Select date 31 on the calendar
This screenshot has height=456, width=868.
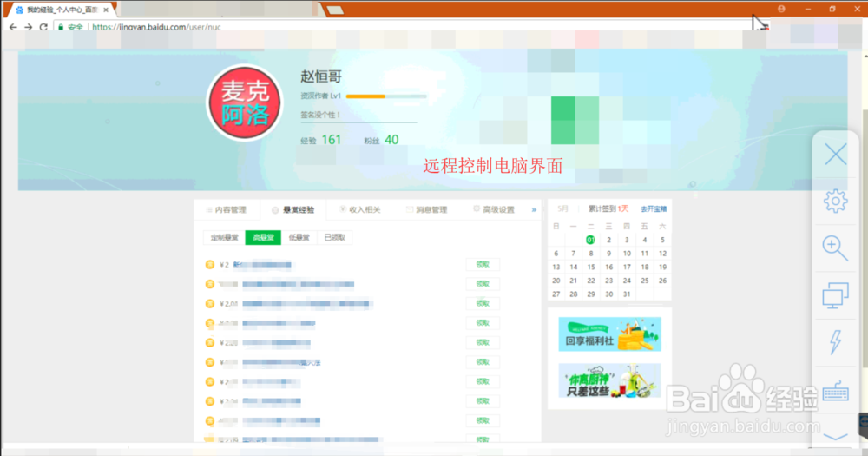627,294
